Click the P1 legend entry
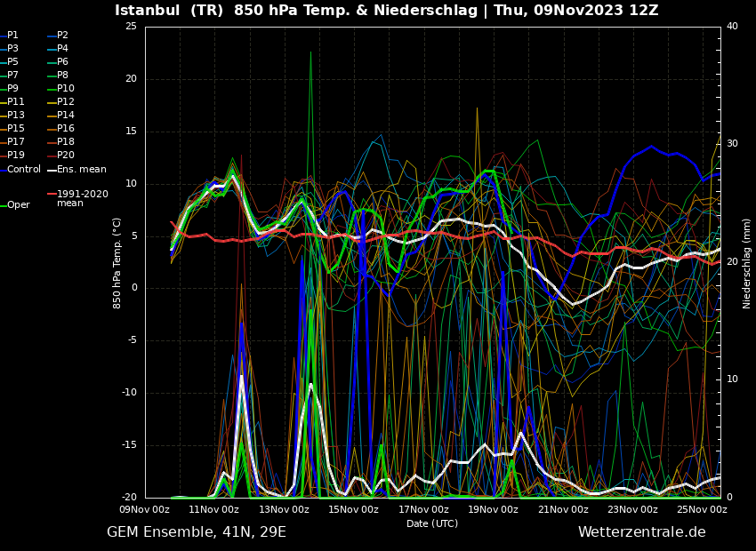Viewport: 756px width, 551px height. tap(10, 36)
